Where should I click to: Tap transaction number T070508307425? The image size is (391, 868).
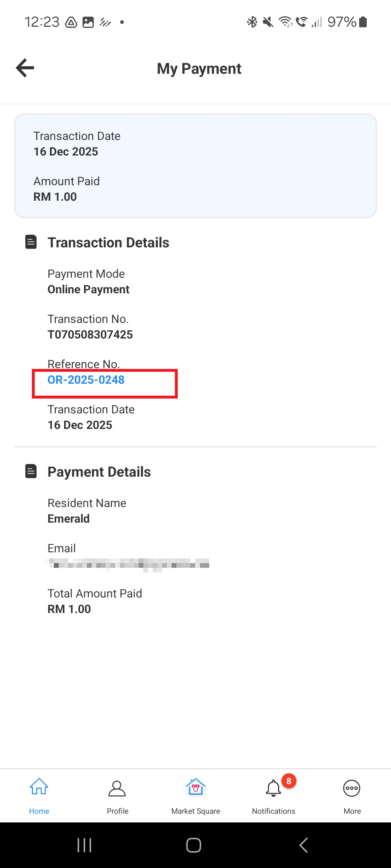pos(90,335)
